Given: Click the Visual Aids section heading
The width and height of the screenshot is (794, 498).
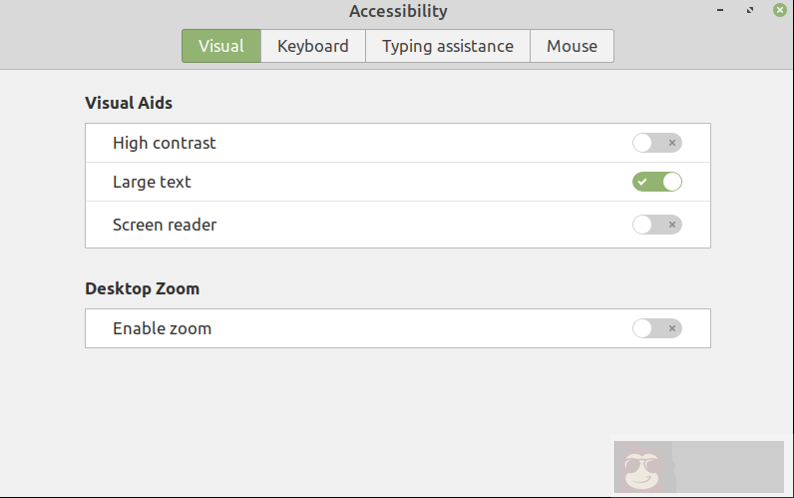Looking at the screenshot, I should point(129,103).
